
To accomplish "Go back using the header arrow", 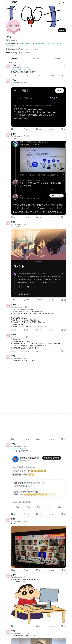I will (7, 3).
